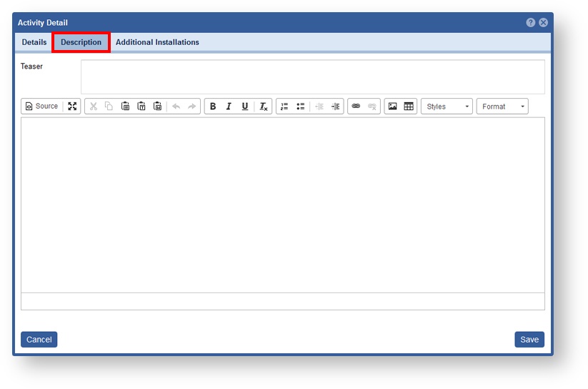Insert a table into the editor
588x389 pixels.
[x=409, y=107]
